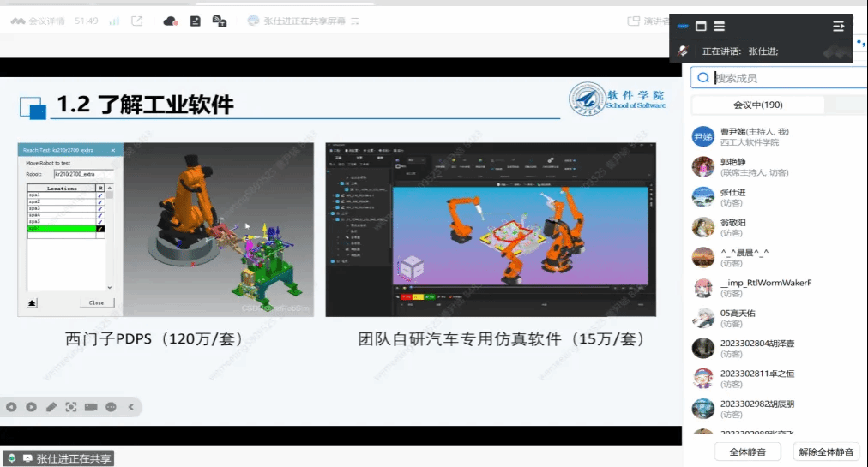This screenshot has width=868, height=467.
Task: Open 会议详情 in the top bar
Action: pos(38,21)
